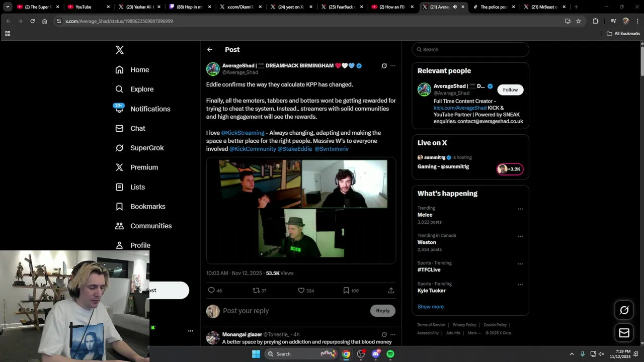Open more options for Kyle Tucker trend
The width and height of the screenshot is (644, 362).
coord(520,285)
